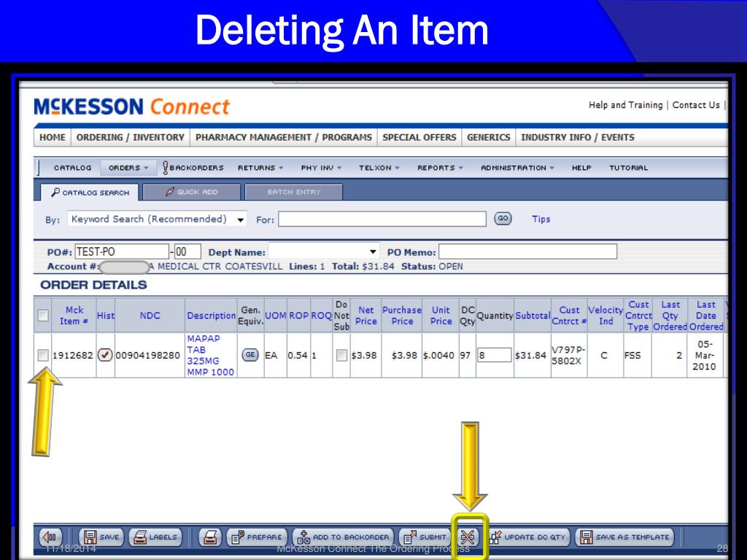747x560 pixels.
Task: Open the Keyword Search By dropdown
Action: coord(158,219)
